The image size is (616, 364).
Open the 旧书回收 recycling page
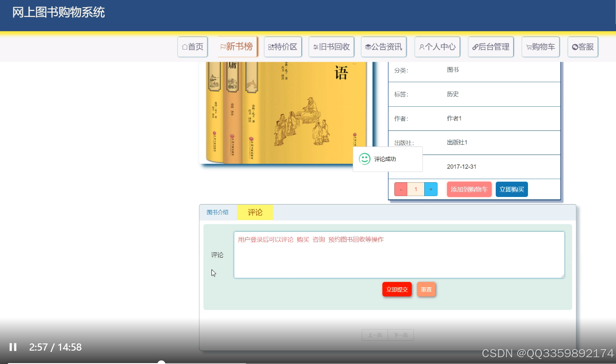331,47
